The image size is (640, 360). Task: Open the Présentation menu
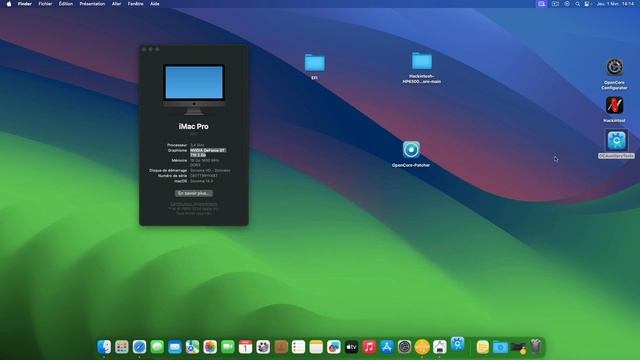(92, 4)
